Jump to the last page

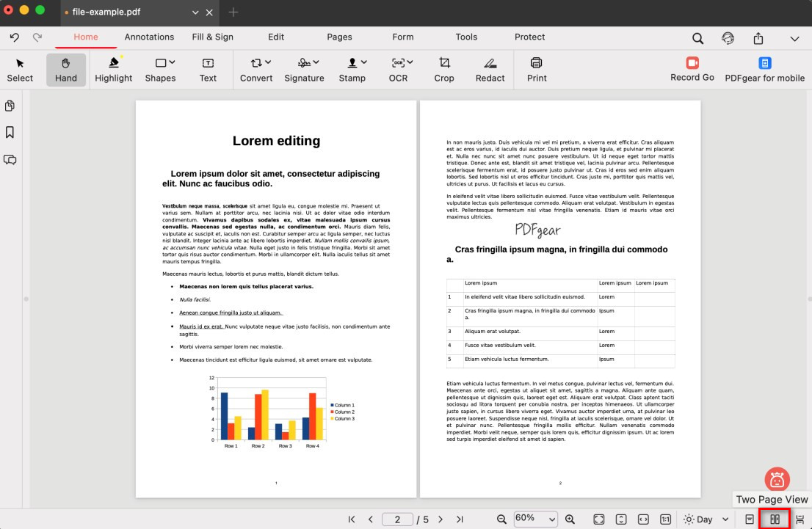(460, 519)
